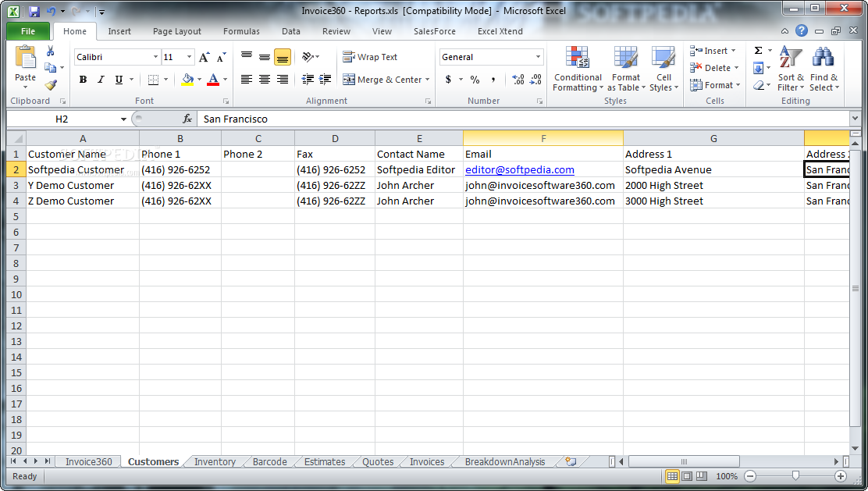Open the Name Box dropdown arrow

[123, 119]
